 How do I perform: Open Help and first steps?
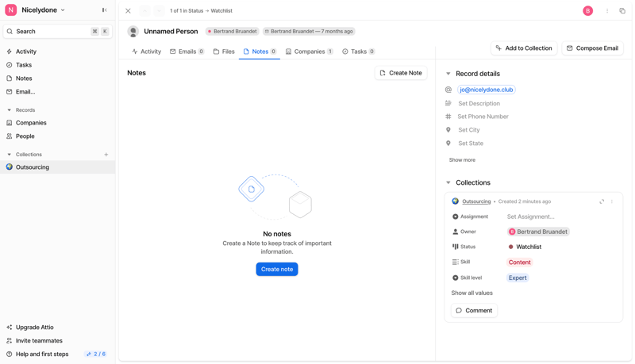pyautogui.click(x=42, y=354)
